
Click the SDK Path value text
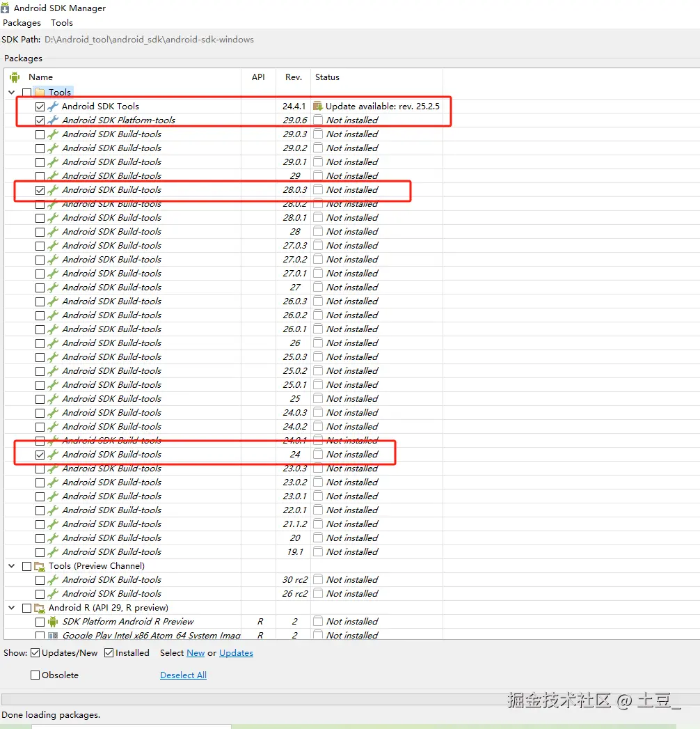pyautogui.click(x=149, y=40)
